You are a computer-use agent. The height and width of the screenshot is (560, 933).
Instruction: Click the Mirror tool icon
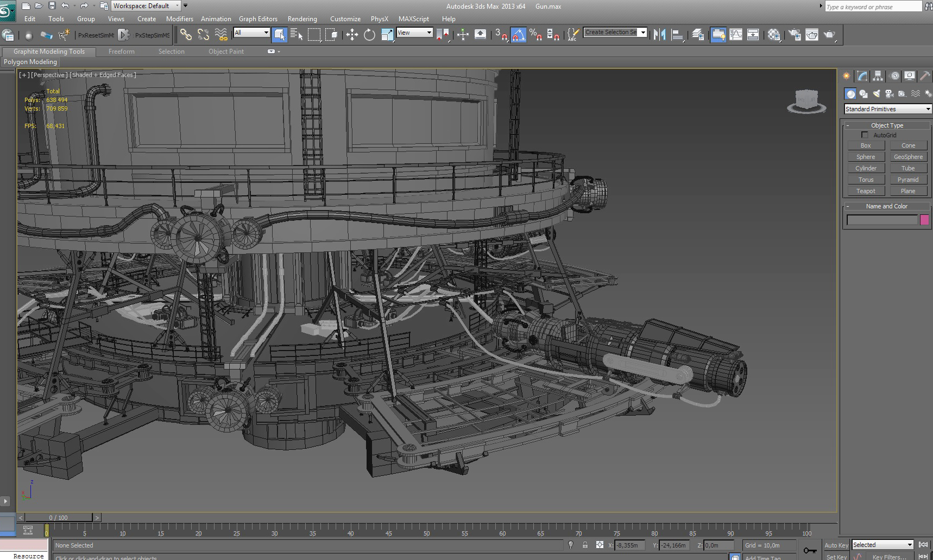pyautogui.click(x=659, y=35)
